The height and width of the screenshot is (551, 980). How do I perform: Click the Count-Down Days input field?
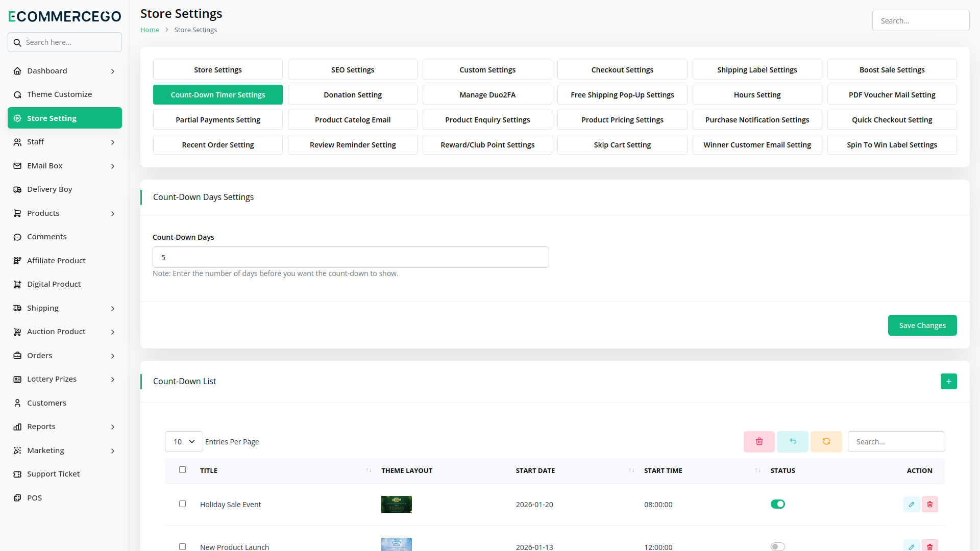[351, 257]
